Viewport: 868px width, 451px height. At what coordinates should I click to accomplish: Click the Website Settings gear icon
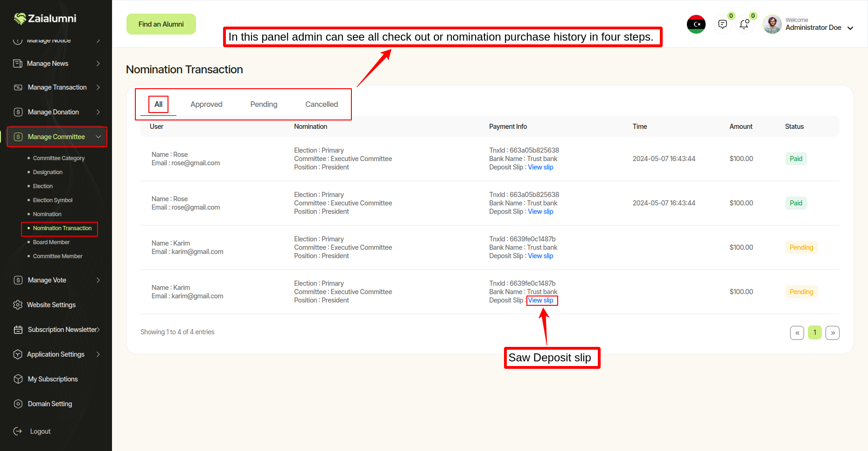(18, 305)
